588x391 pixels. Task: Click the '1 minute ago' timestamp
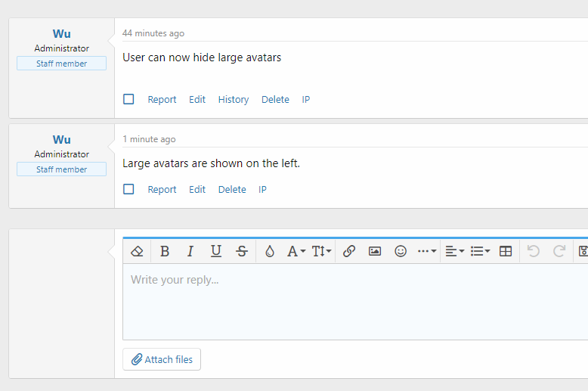click(x=149, y=139)
